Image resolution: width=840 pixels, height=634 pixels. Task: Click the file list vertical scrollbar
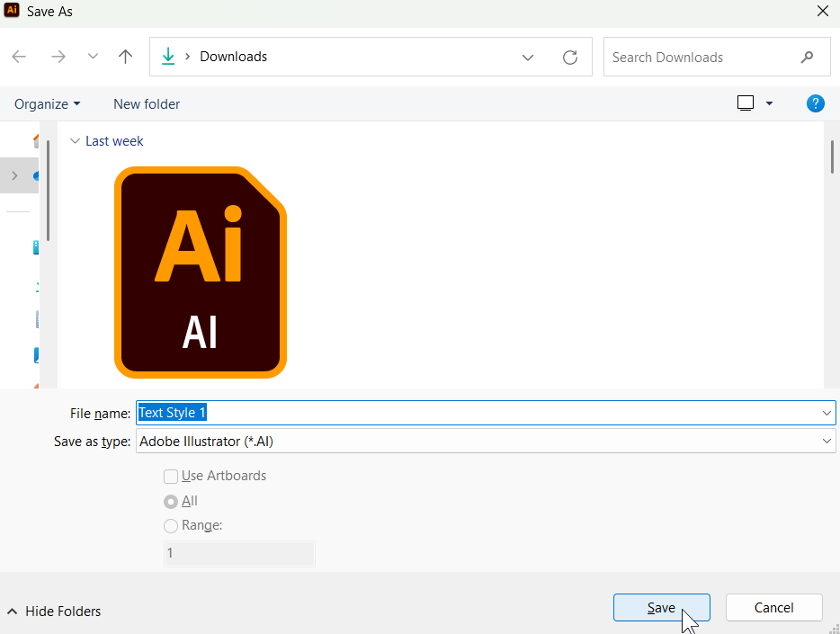832,156
